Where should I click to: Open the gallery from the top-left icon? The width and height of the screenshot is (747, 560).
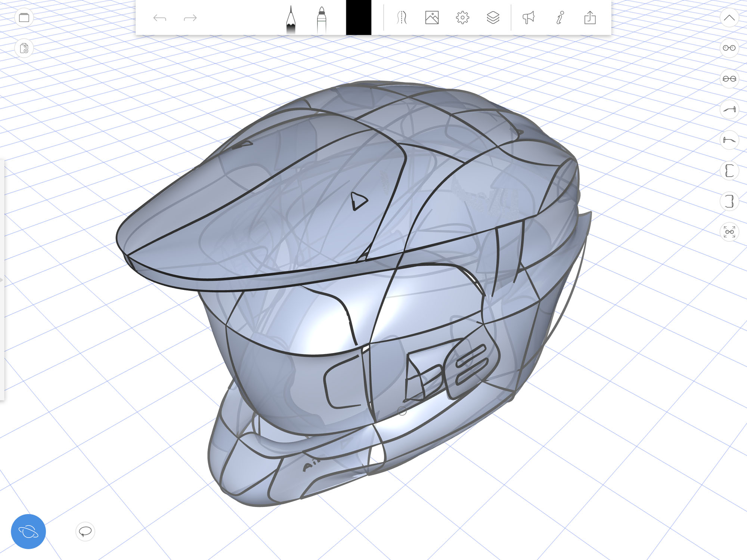(x=24, y=18)
